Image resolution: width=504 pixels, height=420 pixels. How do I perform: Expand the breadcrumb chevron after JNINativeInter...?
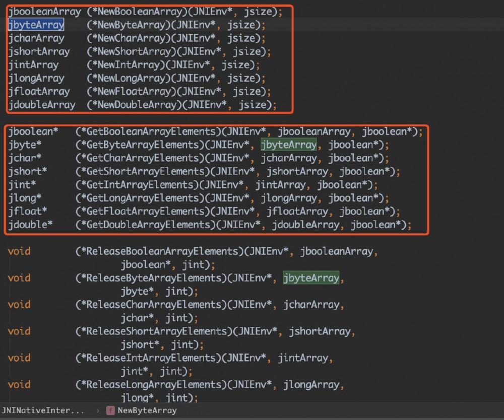[x=97, y=410]
